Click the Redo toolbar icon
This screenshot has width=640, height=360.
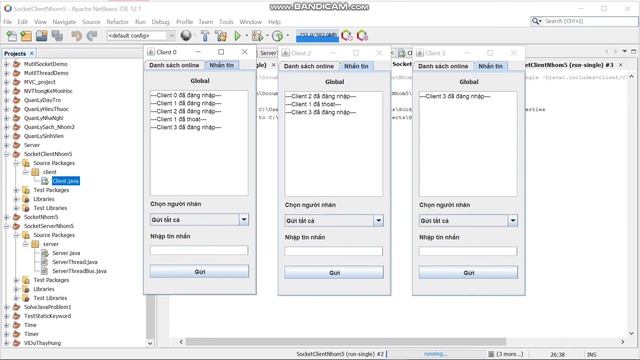click(x=92, y=36)
